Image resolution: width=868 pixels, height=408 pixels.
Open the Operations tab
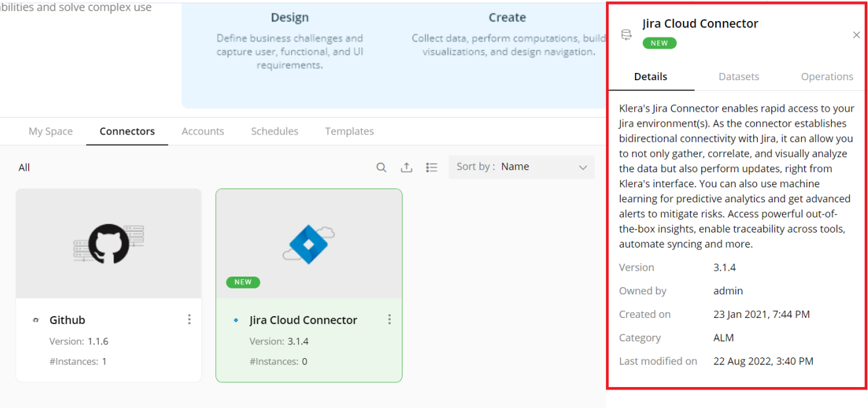coord(827,77)
